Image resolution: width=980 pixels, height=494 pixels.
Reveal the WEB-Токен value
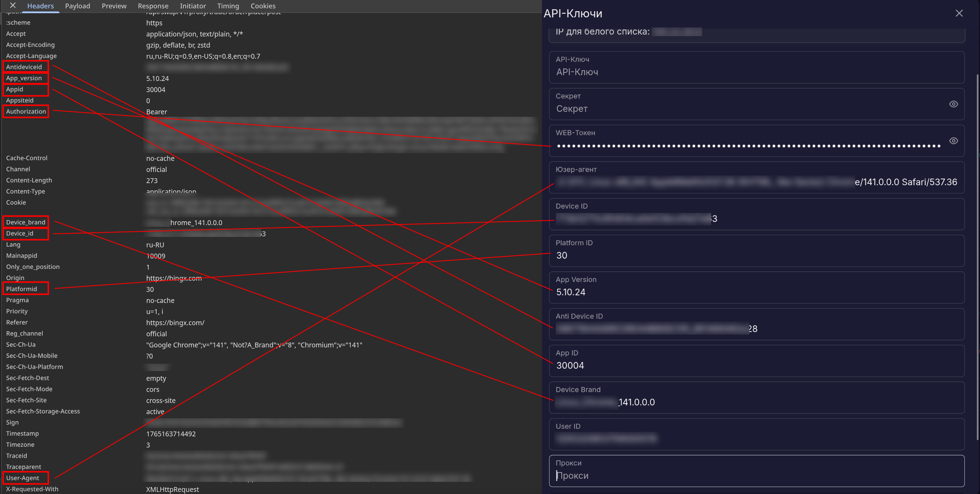tap(953, 141)
